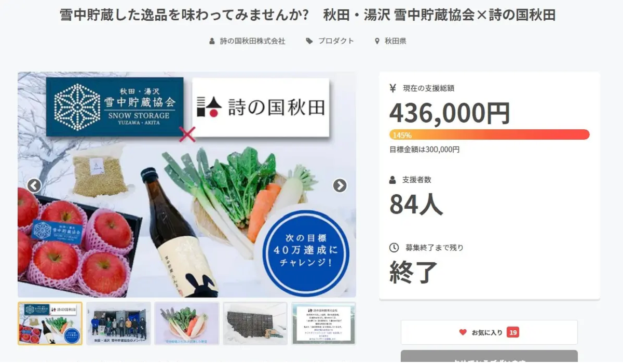Click the yen icon next to 現在の支援総額

point(393,88)
